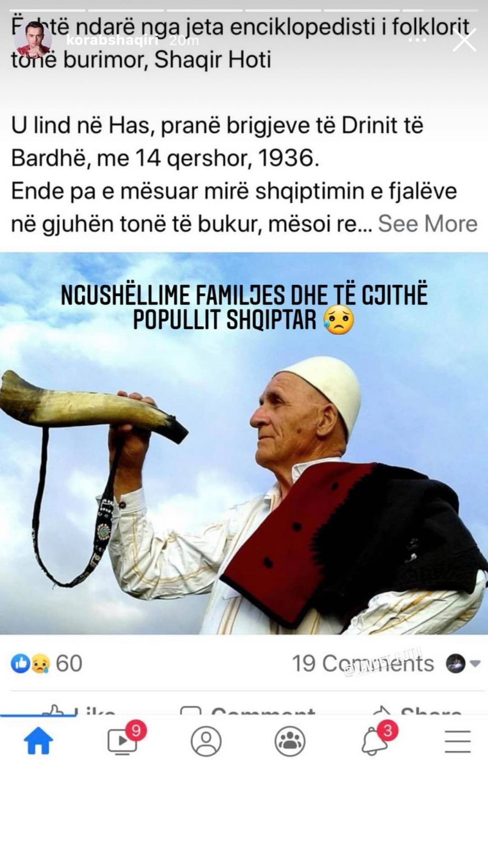Click the Like button under the post
This screenshot has height=868, width=488.
(x=80, y=710)
